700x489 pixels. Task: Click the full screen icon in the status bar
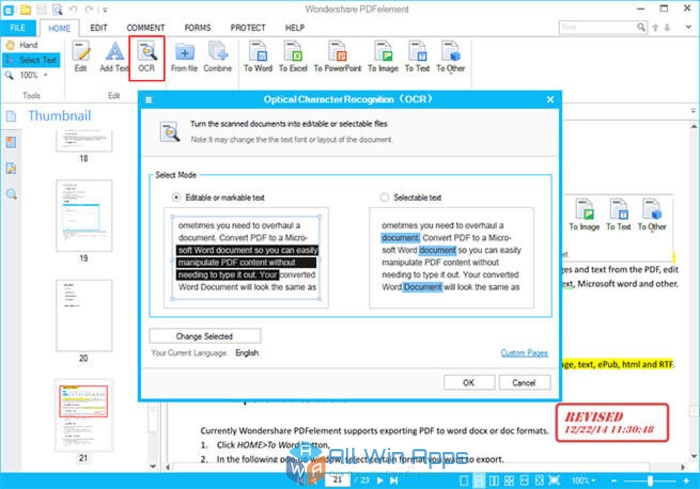pos(554,481)
